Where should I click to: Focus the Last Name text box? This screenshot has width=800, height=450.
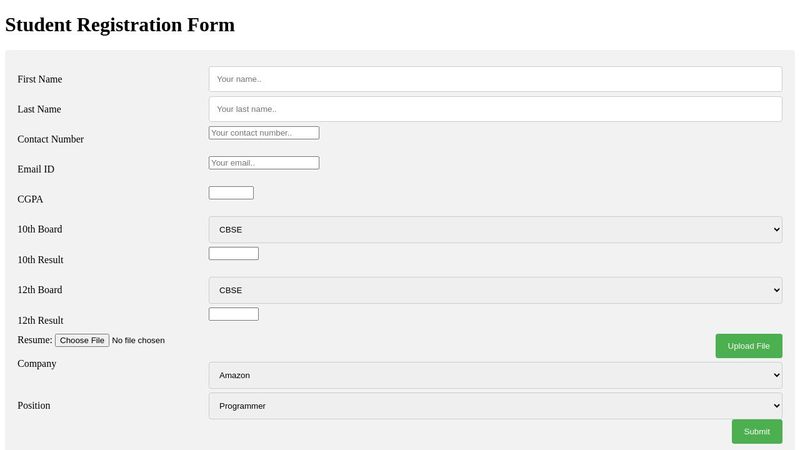tap(495, 109)
